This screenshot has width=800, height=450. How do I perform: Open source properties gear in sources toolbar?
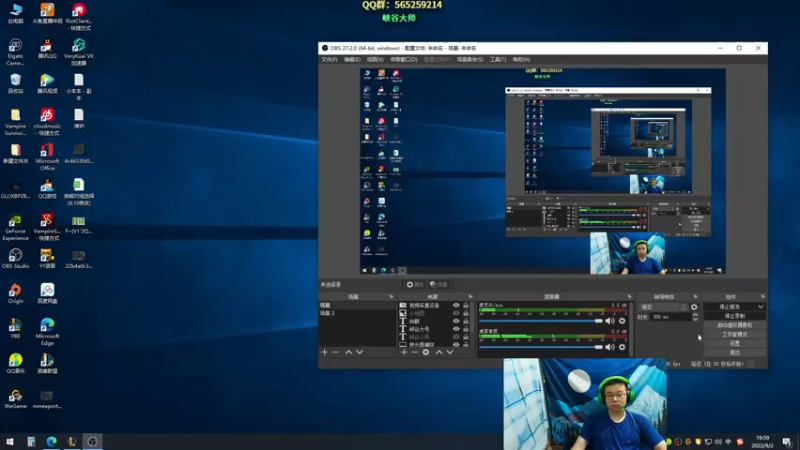pyautogui.click(x=426, y=352)
